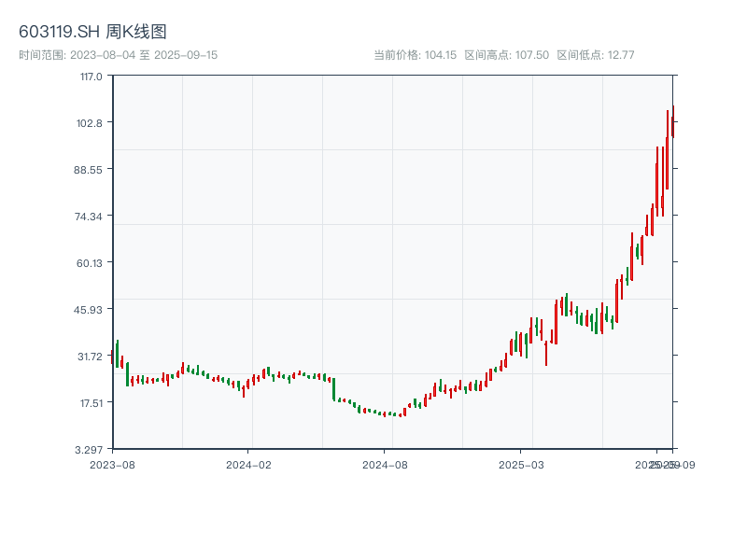The image size is (747, 560).
Task: Select the first green candlestick at chart's left edge
Action: click(118, 355)
